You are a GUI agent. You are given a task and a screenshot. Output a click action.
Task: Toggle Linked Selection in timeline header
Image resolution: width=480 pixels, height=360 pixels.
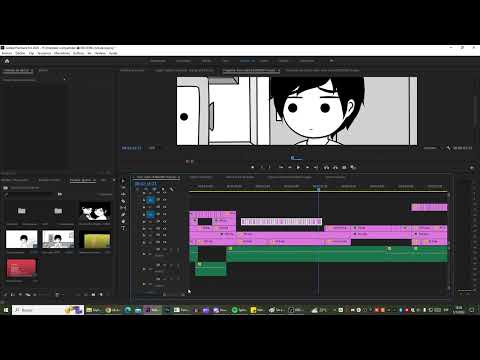pyautogui.click(x=154, y=189)
